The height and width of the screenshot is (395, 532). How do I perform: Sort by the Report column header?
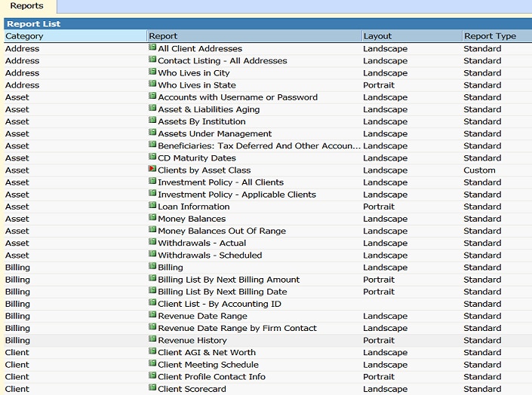point(163,36)
